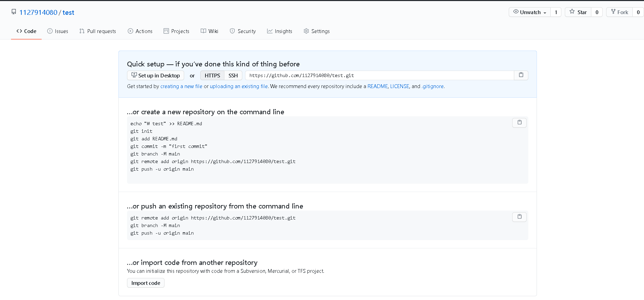
Task: Expand the Unwatch notifications dropdown
Action: pyautogui.click(x=530, y=12)
